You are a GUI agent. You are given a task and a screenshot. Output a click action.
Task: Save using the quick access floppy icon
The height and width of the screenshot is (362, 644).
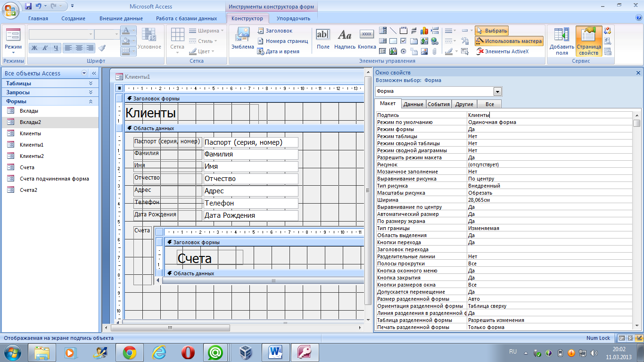click(28, 7)
